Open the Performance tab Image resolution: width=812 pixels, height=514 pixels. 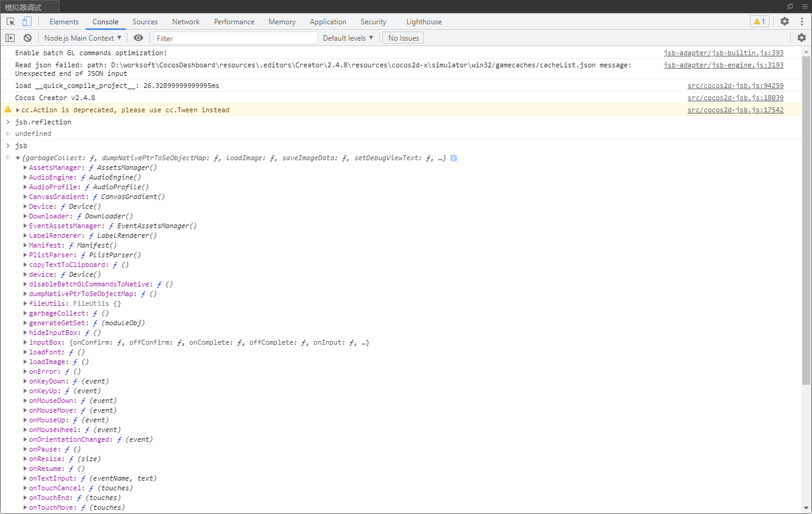[234, 22]
